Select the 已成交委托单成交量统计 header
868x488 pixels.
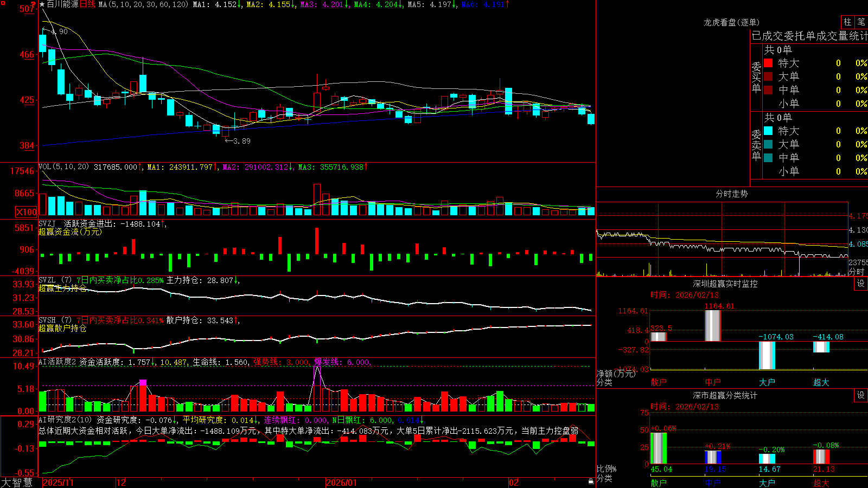click(x=809, y=36)
